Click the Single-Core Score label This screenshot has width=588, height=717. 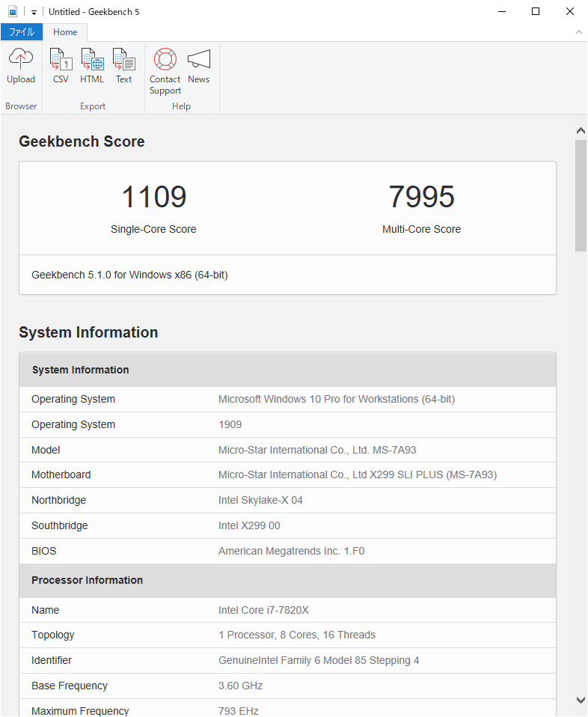153,229
